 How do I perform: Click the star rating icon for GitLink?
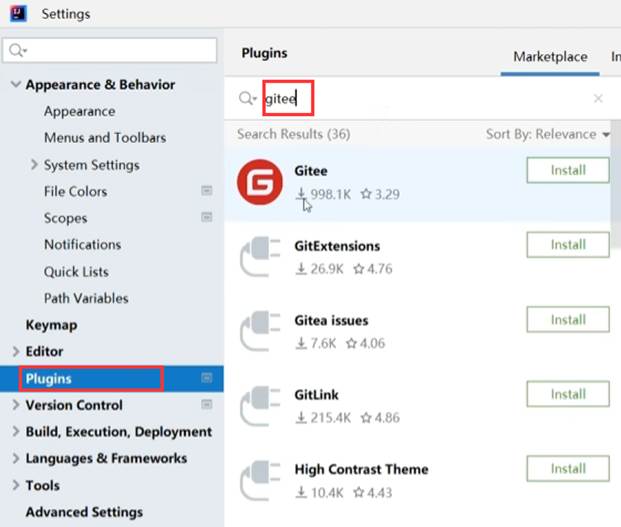click(x=366, y=417)
